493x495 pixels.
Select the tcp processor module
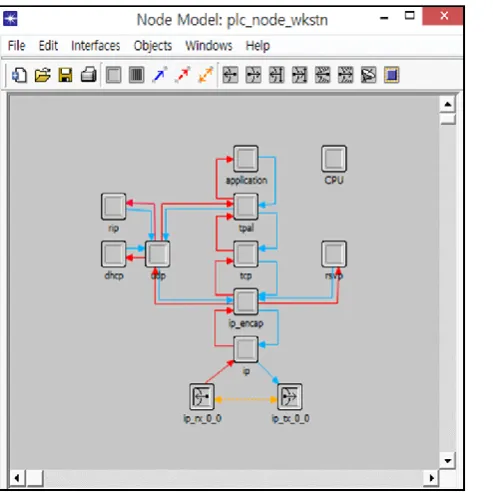pos(246,254)
